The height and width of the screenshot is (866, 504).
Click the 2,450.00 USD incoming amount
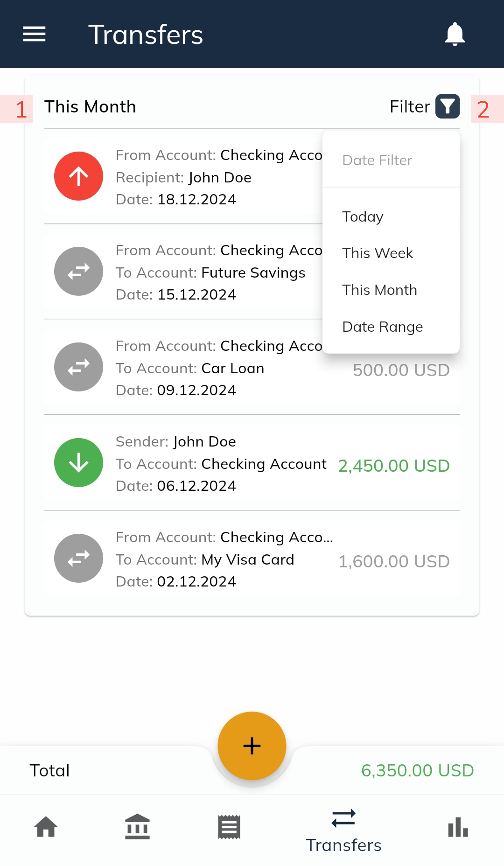(x=394, y=466)
